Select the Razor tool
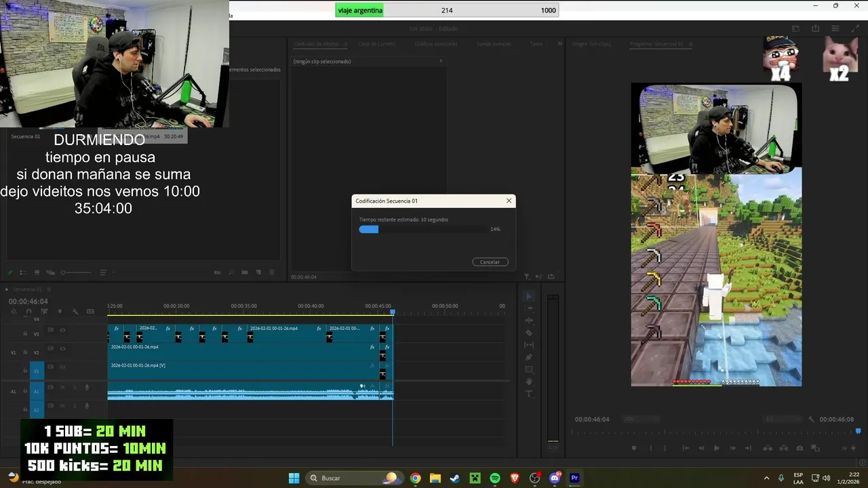Screen dimensions: 868x488 click(529, 333)
